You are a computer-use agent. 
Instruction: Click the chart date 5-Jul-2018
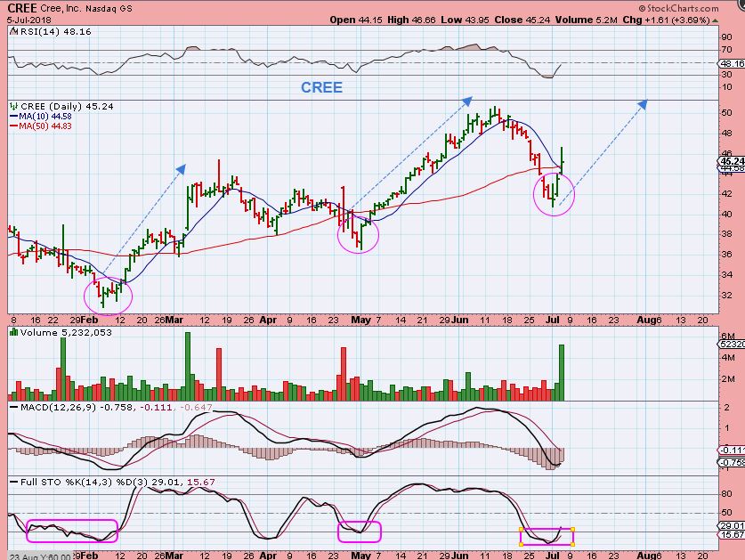(29, 20)
